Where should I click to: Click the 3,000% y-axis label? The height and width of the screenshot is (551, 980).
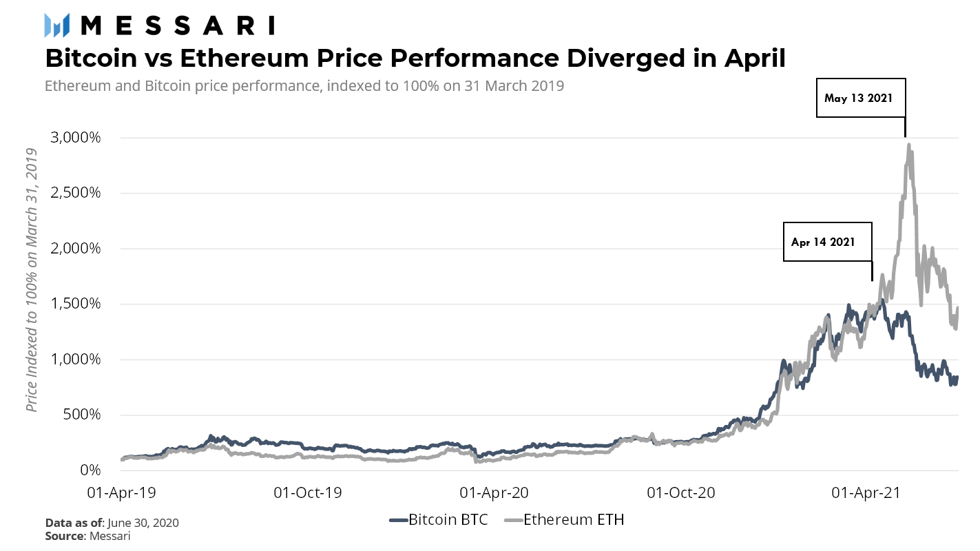pos(76,137)
